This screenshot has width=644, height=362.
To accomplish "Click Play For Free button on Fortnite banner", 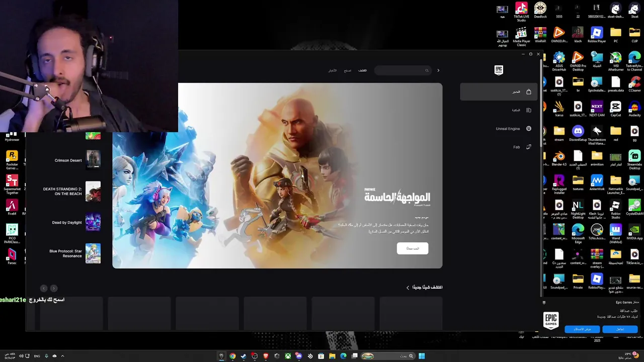I will (413, 248).
